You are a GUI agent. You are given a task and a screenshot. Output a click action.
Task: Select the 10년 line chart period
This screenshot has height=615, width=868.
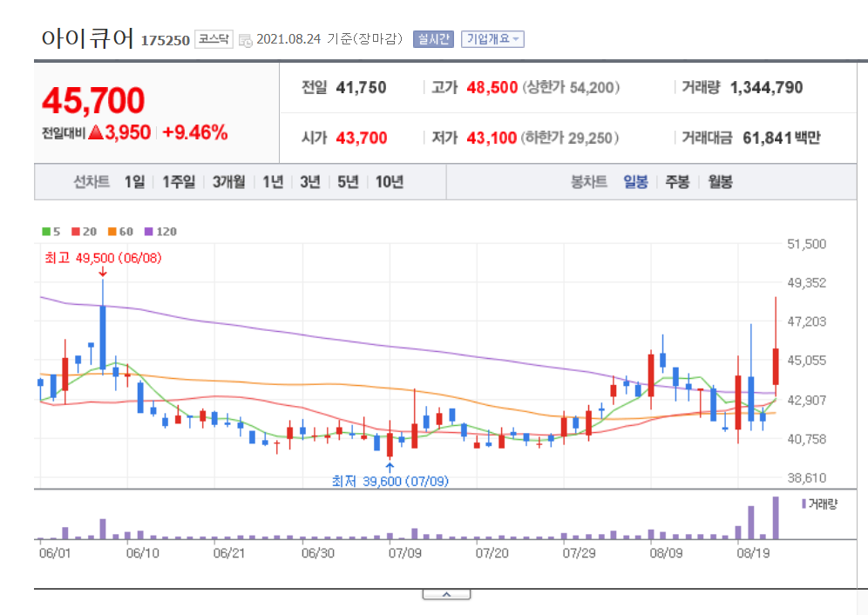tap(390, 181)
